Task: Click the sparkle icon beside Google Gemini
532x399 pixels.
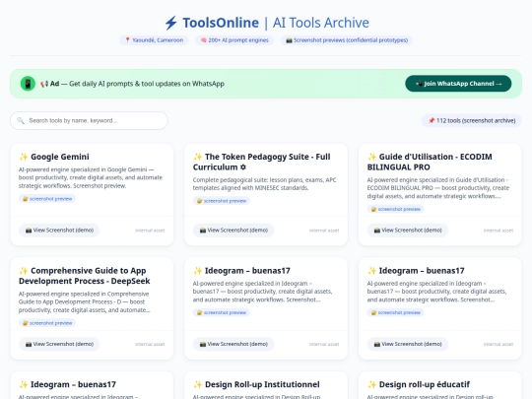Action: [x=24, y=157]
